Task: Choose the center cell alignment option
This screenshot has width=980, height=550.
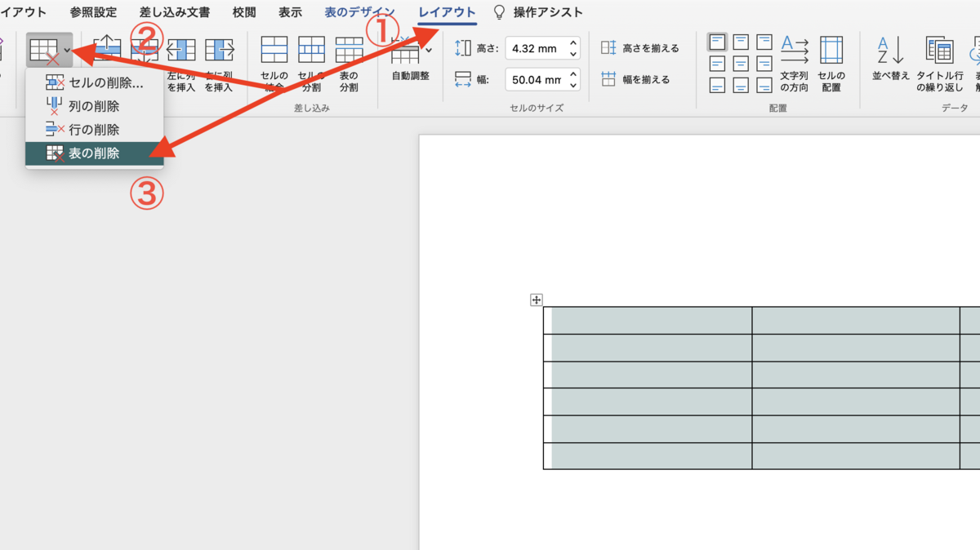Action: (742, 63)
